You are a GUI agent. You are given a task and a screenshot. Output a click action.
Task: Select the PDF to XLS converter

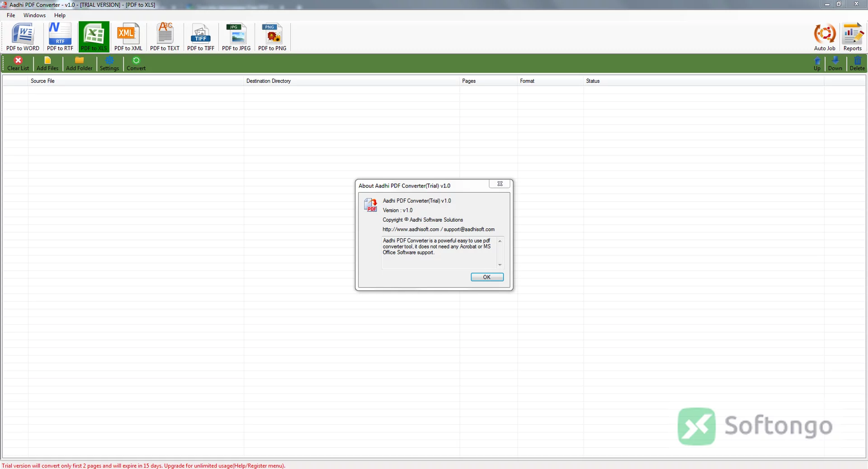pyautogui.click(x=94, y=37)
